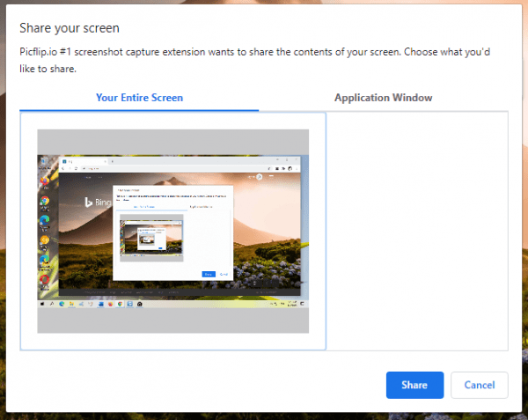Click the blue Share button
Screen dimensions: 528x420
point(414,385)
